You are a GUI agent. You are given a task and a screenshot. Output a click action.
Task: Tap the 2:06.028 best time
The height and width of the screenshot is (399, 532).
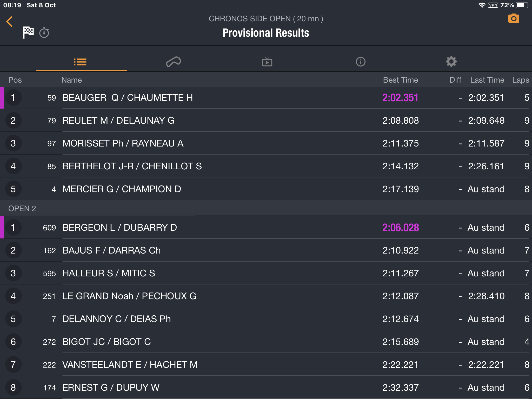coord(400,228)
